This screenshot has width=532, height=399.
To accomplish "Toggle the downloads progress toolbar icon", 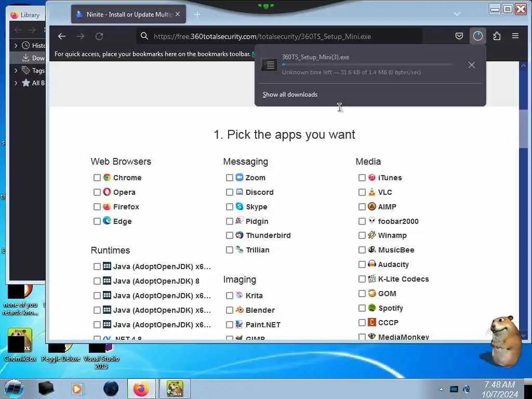I will pos(478,36).
